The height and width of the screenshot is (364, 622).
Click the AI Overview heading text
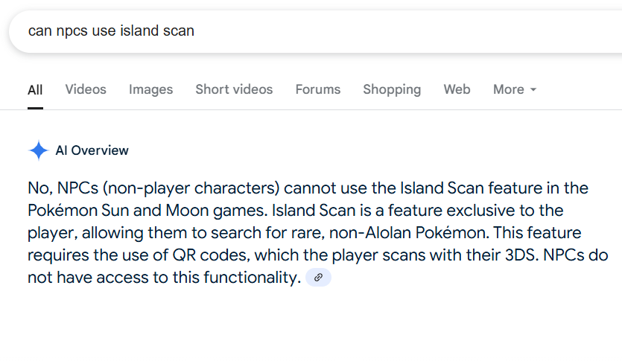pos(92,150)
